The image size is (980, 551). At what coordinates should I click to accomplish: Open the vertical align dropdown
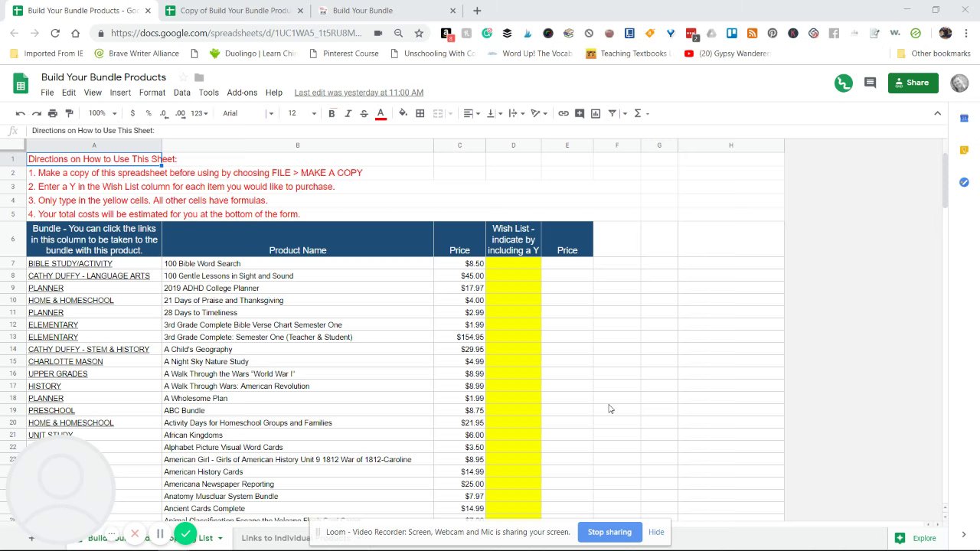click(x=494, y=113)
